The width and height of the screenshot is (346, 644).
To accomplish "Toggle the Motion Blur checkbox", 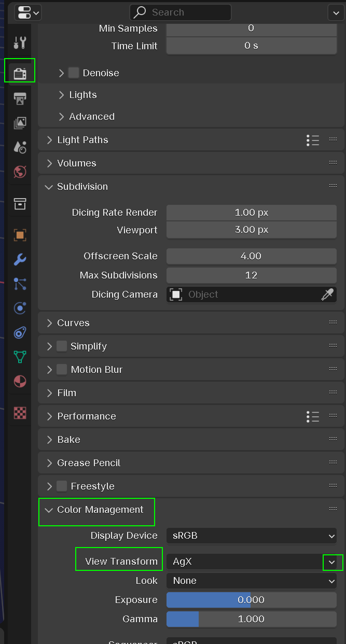I will [62, 370].
